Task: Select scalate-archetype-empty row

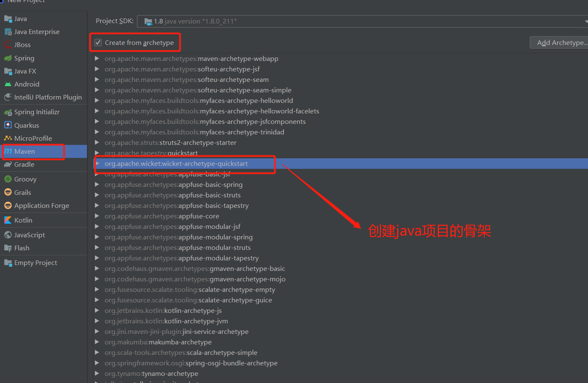Action: [341, 289]
